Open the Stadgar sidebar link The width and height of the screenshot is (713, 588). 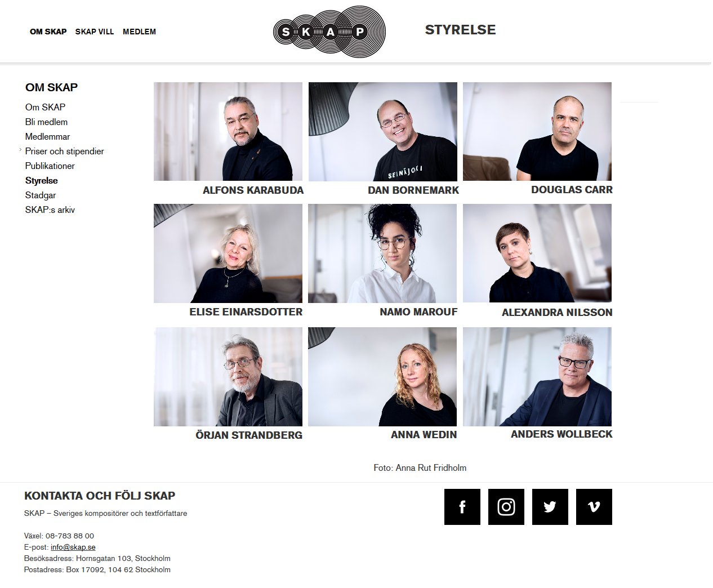pos(41,195)
